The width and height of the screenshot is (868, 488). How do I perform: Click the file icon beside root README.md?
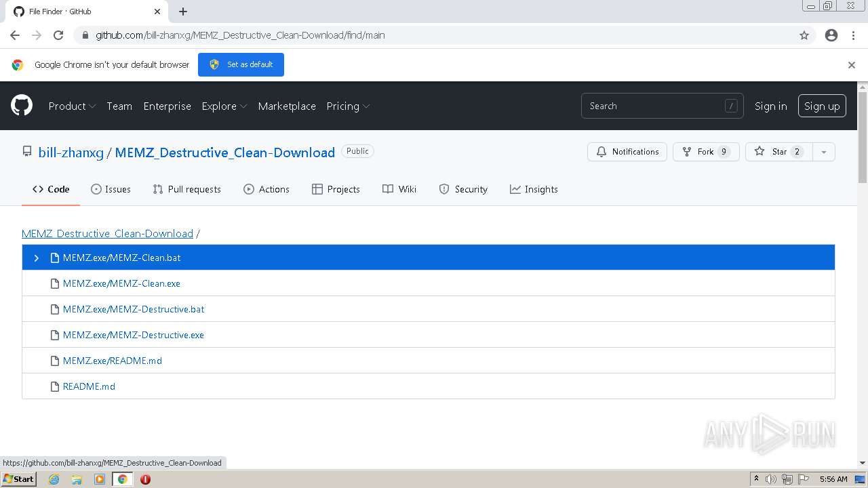[55, 386]
